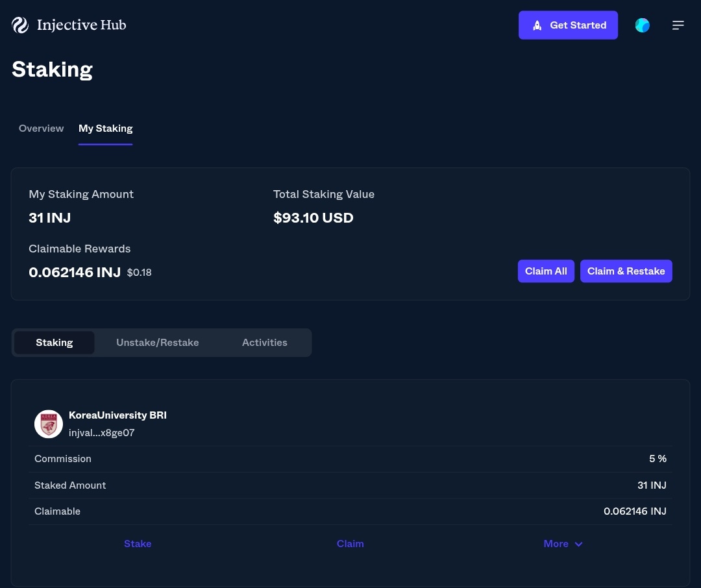Click the $0.18 rewards value
The height and width of the screenshot is (588, 701).
point(139,273)
